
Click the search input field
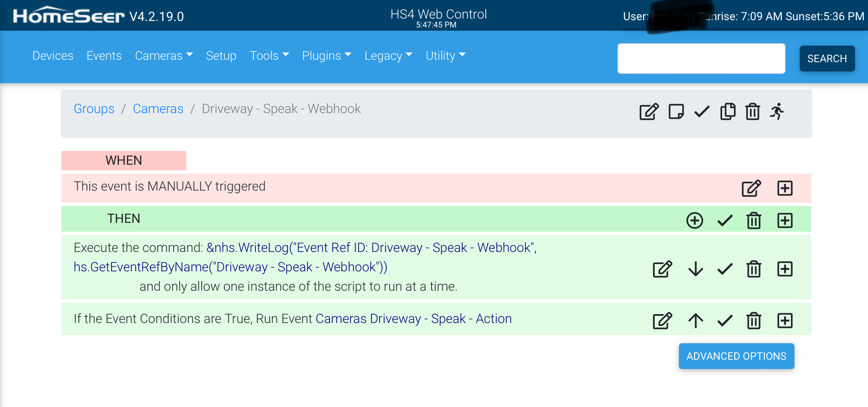coord(701,59)
